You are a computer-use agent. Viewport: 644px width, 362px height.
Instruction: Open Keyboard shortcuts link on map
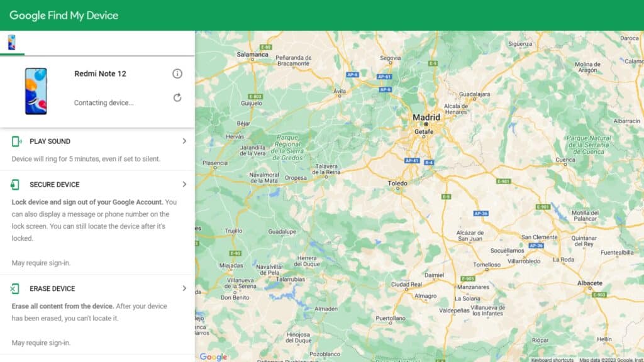pos(552,360)
